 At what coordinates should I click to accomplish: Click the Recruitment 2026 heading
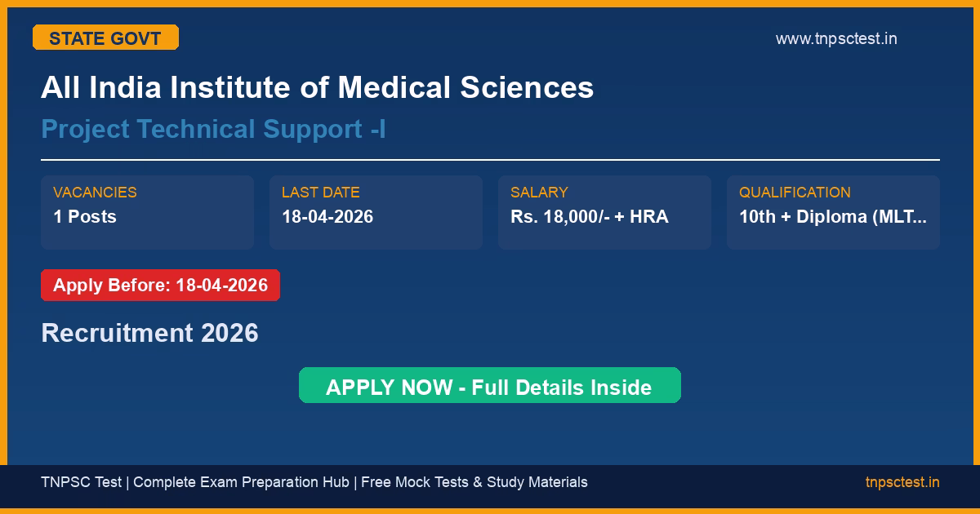click(149, 333)
